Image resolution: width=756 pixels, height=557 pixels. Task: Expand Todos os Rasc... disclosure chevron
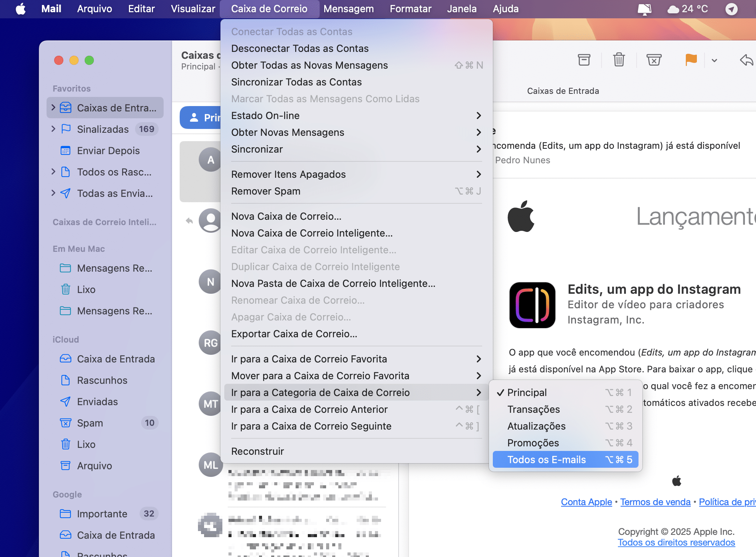tap(53, 172)
